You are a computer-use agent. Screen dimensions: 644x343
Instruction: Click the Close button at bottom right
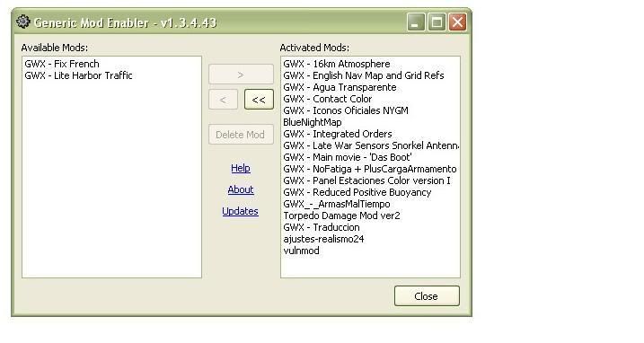(x=427, y=296)
